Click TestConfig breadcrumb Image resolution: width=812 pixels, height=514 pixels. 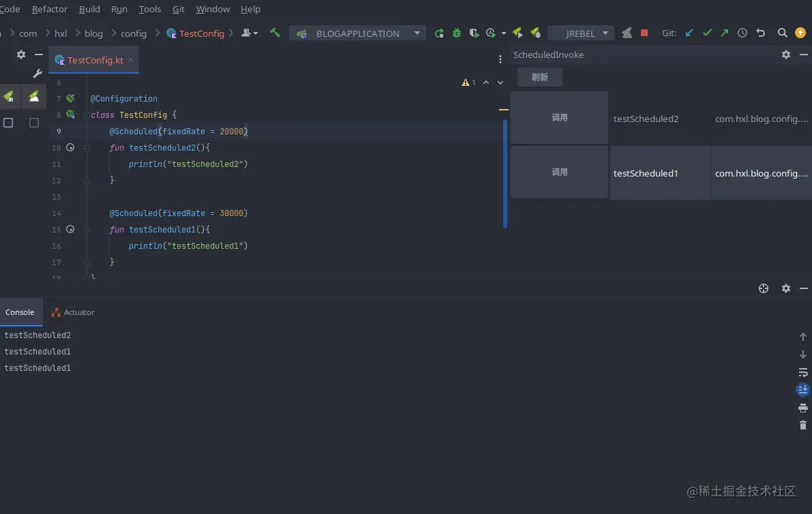[195, 33]
